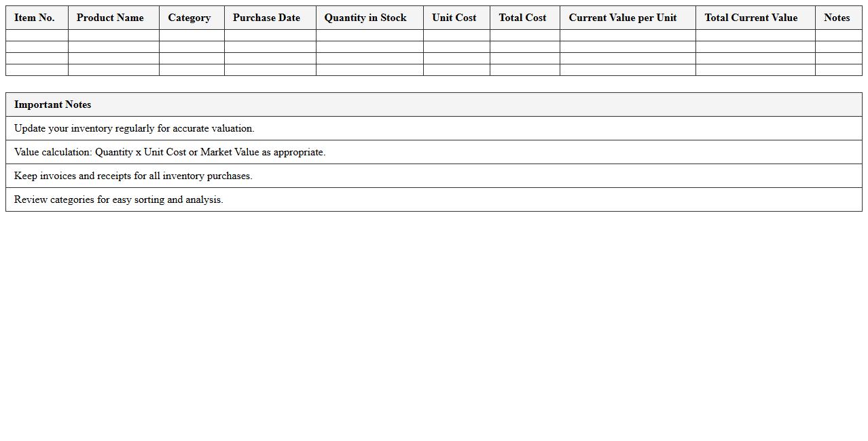The width and height of the screenshot is (868, 441).
Task: Select the Purchase Date column header
Action: [x=266, y=18]
